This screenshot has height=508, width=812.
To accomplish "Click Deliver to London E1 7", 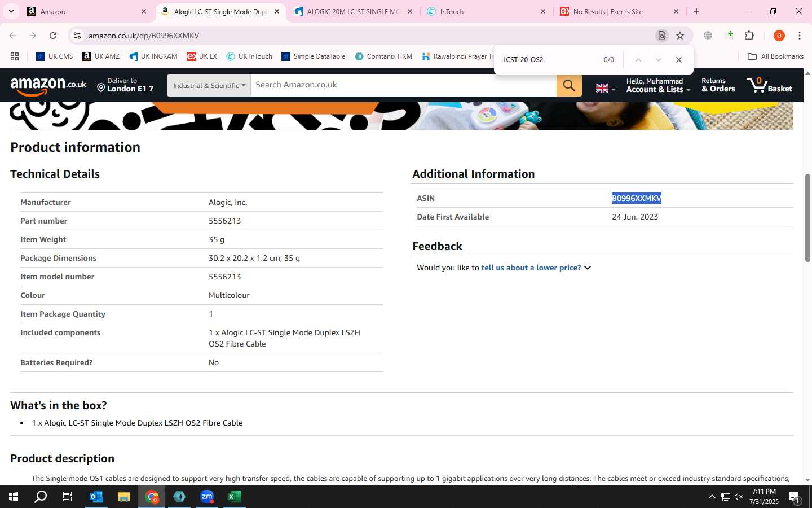I will 125,85.
